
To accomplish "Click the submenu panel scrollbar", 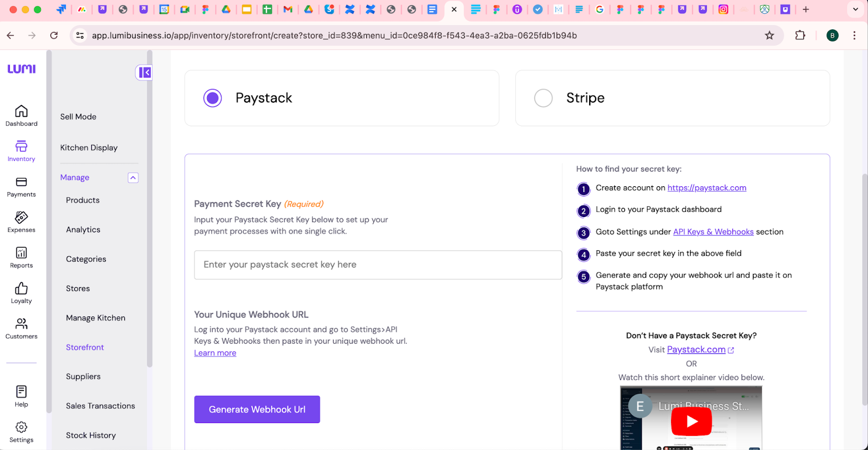I will 149,209.
